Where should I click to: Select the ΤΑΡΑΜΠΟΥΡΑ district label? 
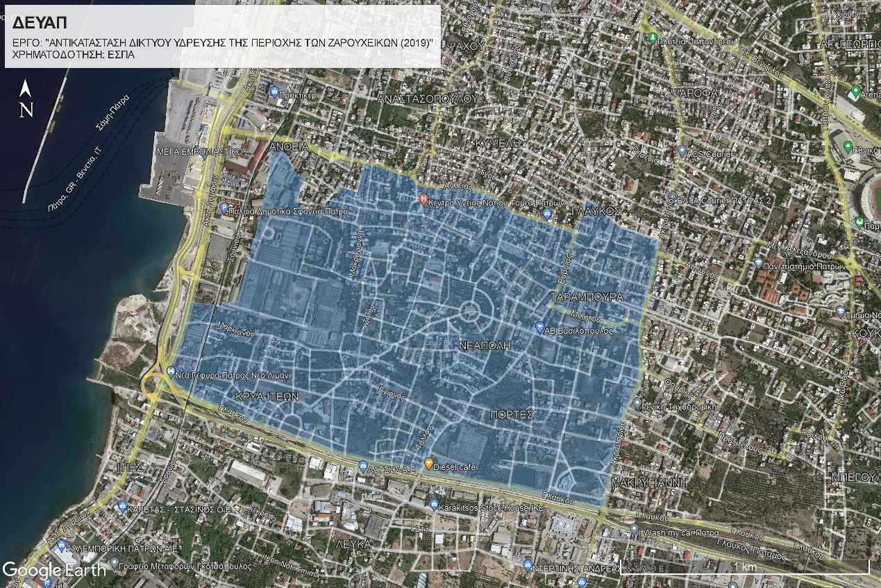[586, 297]
